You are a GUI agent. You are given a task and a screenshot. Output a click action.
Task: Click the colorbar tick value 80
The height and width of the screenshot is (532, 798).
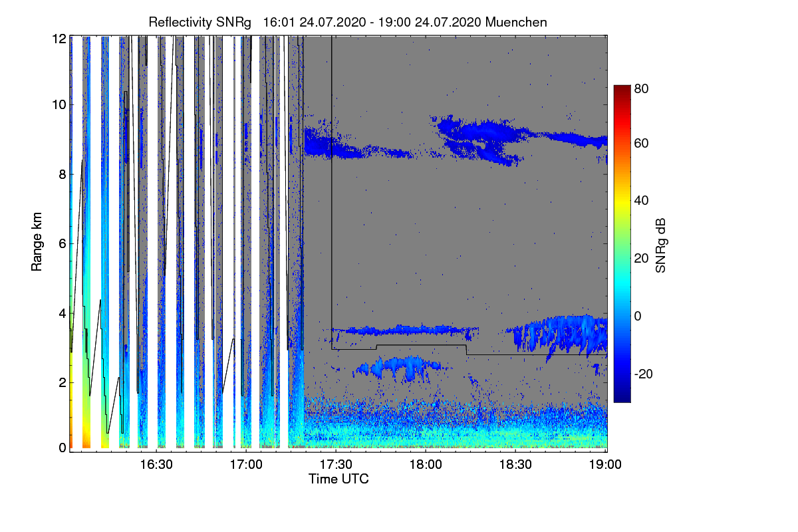tap(640, 88)
